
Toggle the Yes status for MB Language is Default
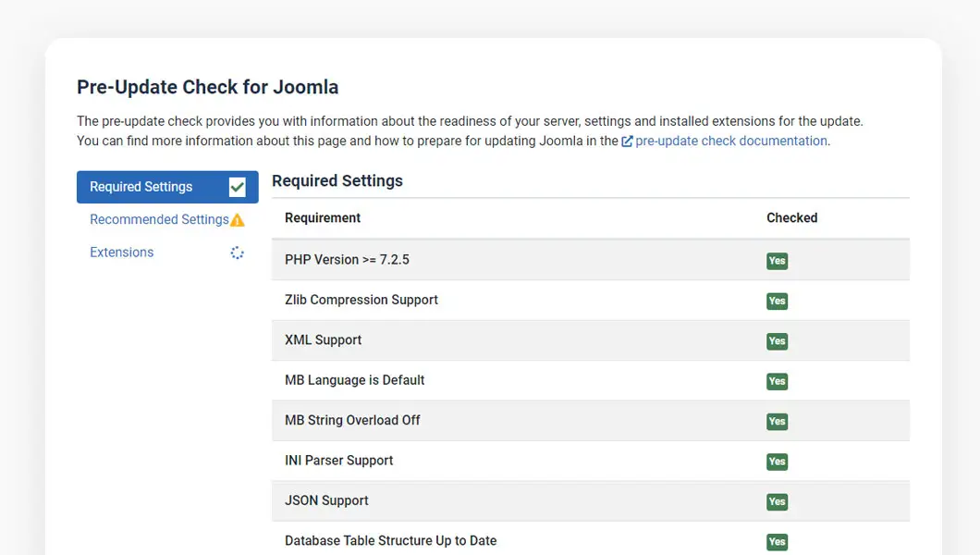tap(777, 381)
